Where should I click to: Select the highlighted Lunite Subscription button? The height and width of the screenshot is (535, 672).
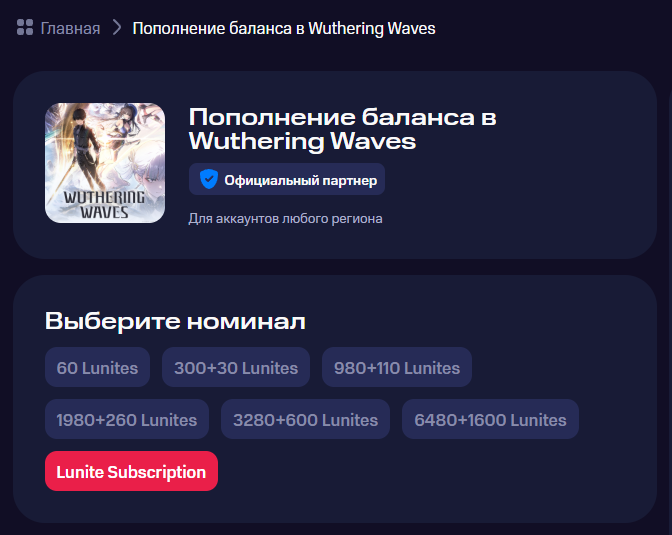[x=132, y=471]
